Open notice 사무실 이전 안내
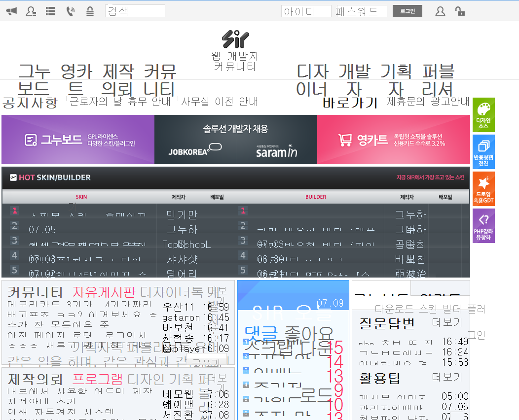Viewport: 519px width, 420px height. [220, 101]
